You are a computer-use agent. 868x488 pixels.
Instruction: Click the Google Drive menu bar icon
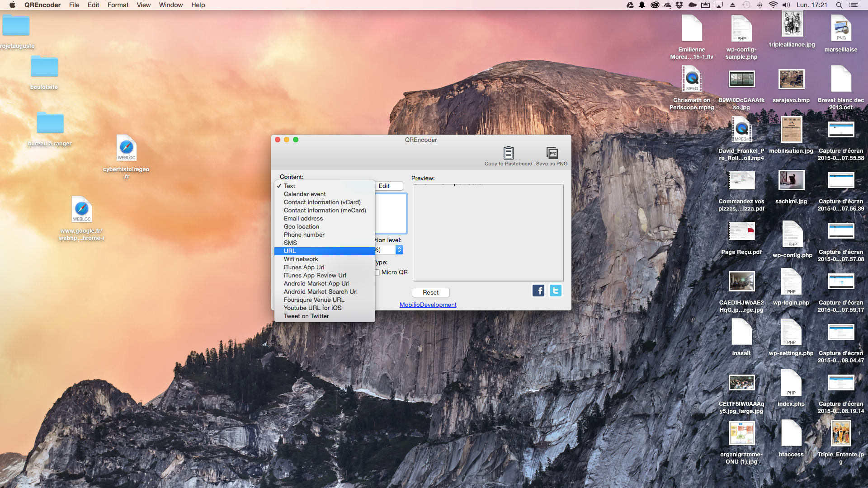click(630, 5)
